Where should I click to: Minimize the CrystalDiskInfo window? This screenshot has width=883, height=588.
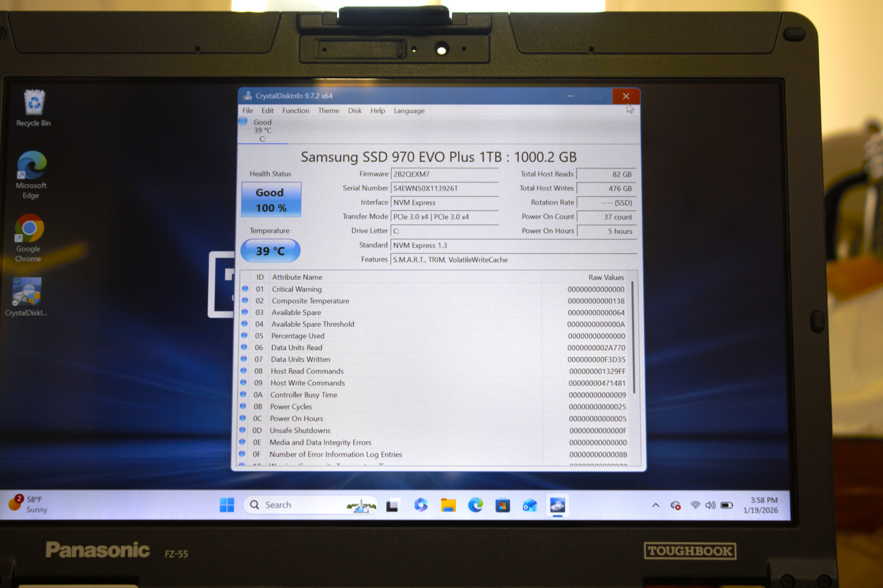[570, 96]
